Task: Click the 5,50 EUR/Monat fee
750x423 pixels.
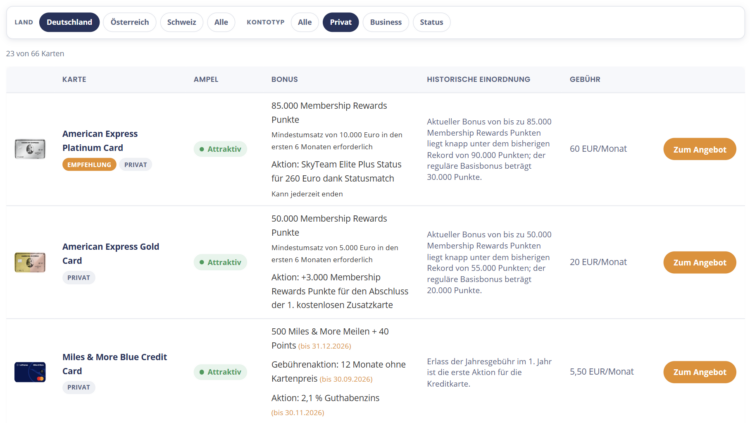Action: point(601,372)
